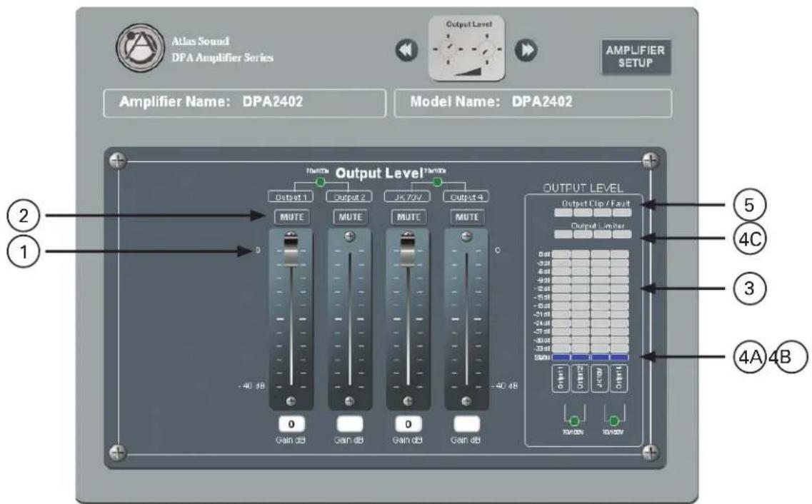Grab the JK 70V fader handle
The height and width of the screenshot is (504, 812).
408,251
